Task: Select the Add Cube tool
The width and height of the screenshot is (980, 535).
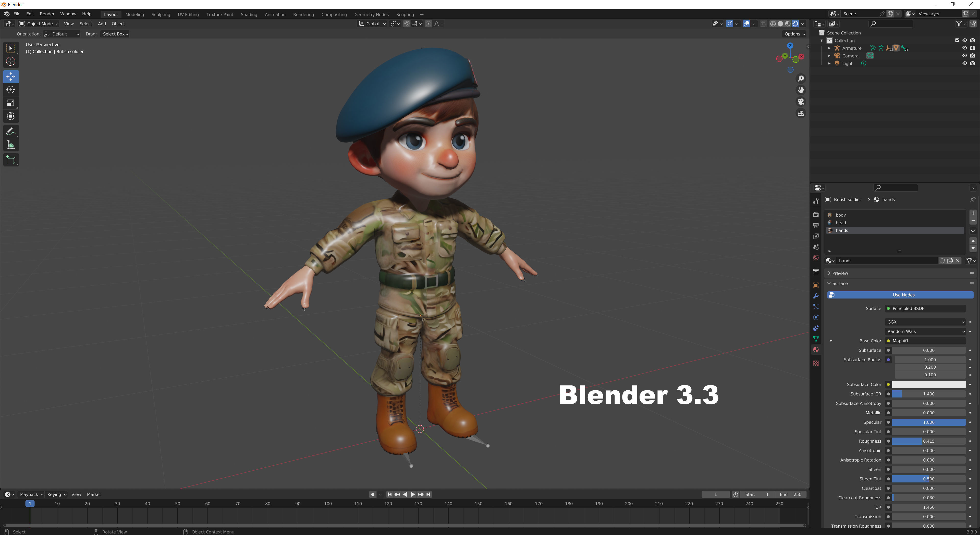Action: 11,160
